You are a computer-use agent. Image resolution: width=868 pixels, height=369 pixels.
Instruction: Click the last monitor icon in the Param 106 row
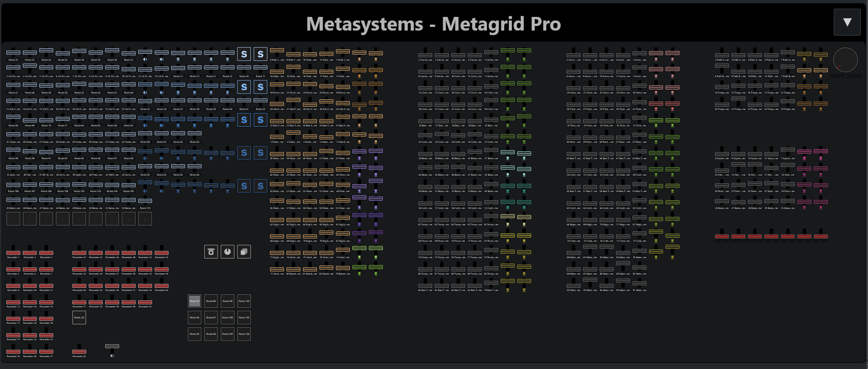point(228,191)
